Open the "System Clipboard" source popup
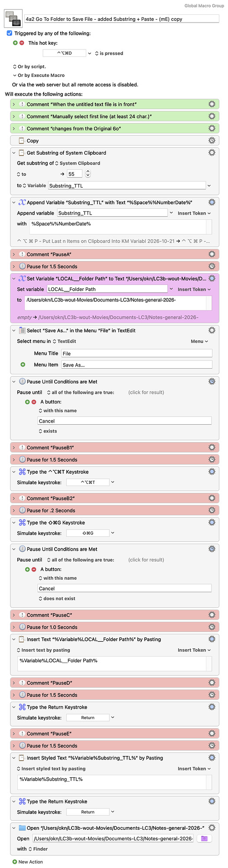Screen dimensions: 228x868 pyautogui.click(x=78, y=164)
